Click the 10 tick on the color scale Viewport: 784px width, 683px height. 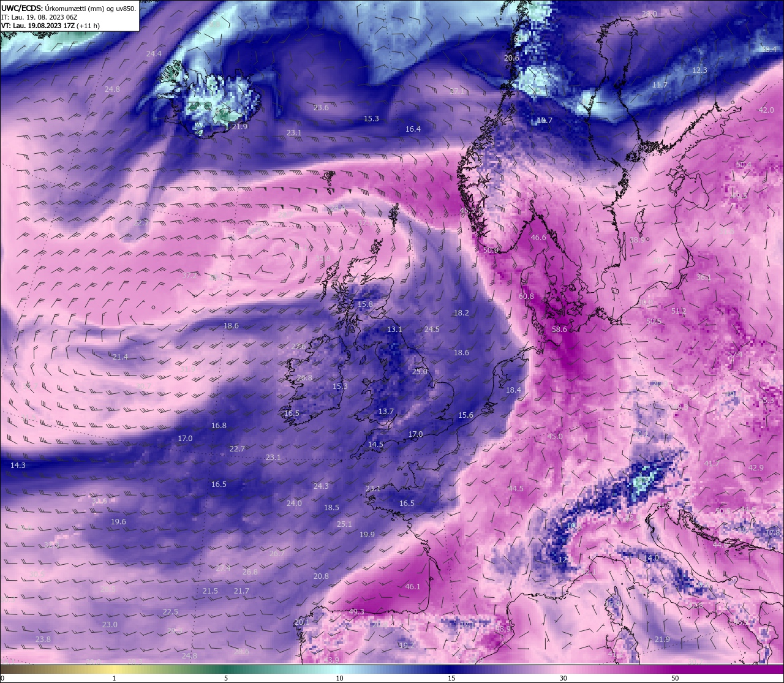339,678
